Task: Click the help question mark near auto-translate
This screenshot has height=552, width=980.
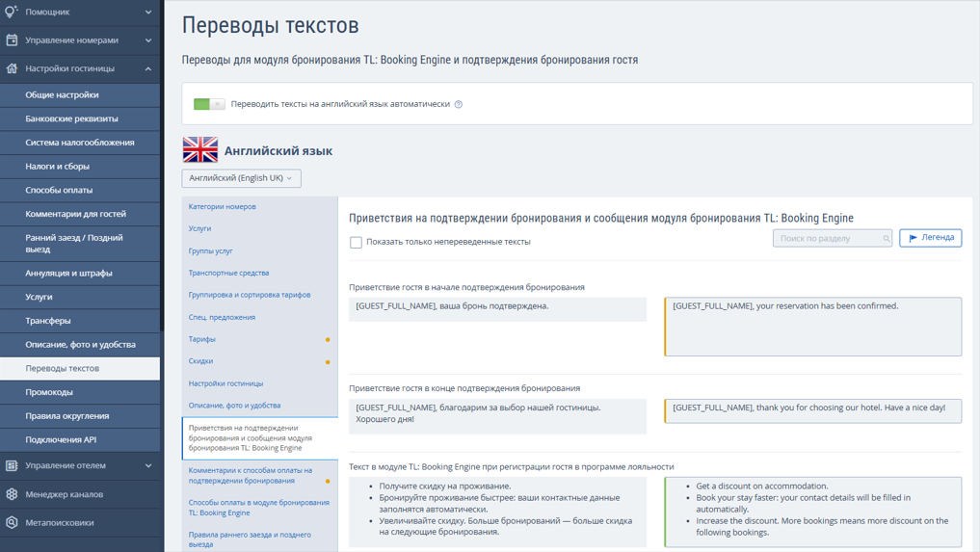Action: [458, 104]
